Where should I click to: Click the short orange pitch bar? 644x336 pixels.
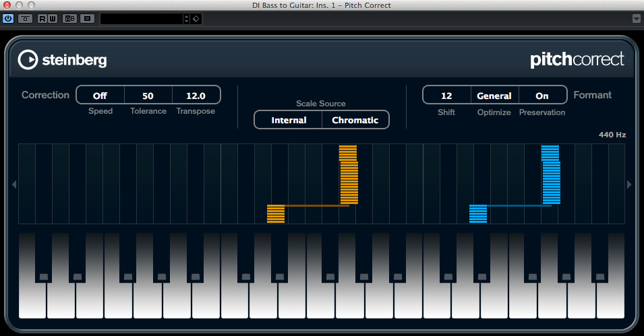(276, 213)
